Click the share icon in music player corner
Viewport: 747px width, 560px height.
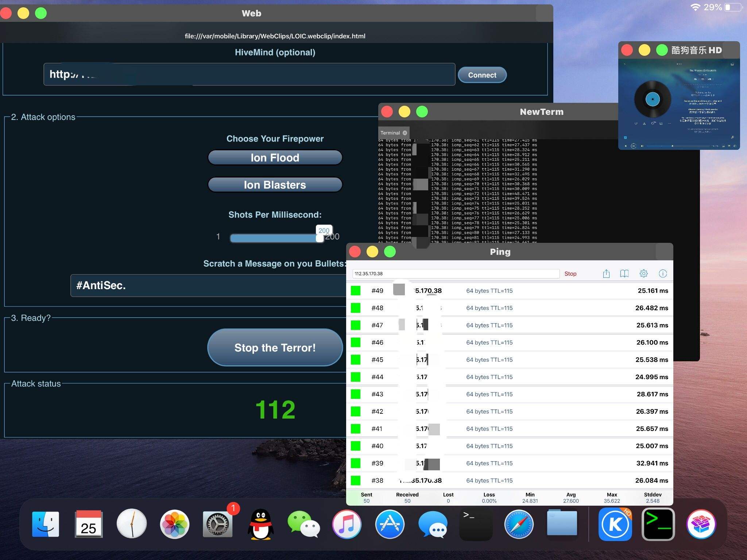[732, 64]
